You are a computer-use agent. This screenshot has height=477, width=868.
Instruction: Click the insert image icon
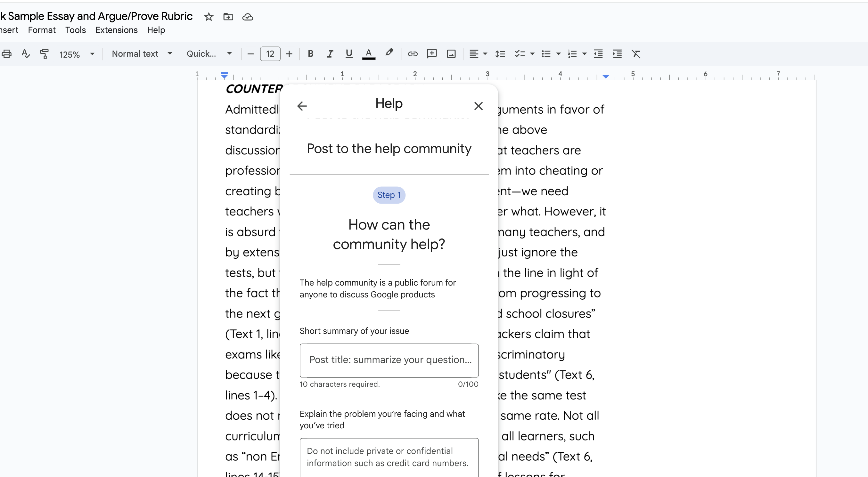[x=451, y=54]
